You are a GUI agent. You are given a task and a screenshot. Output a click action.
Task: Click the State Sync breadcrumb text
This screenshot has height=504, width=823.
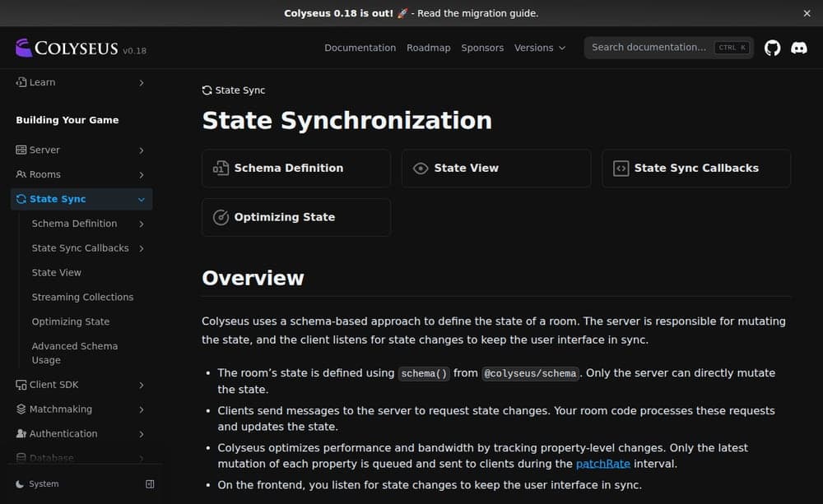[x=239, y=90]
